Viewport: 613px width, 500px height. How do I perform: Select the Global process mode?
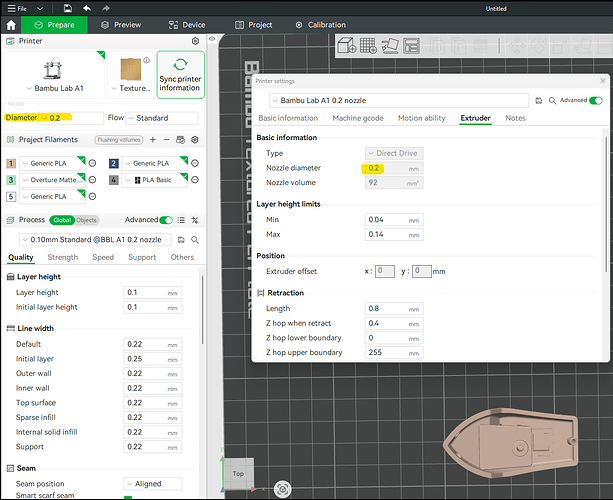coord(62,220)
